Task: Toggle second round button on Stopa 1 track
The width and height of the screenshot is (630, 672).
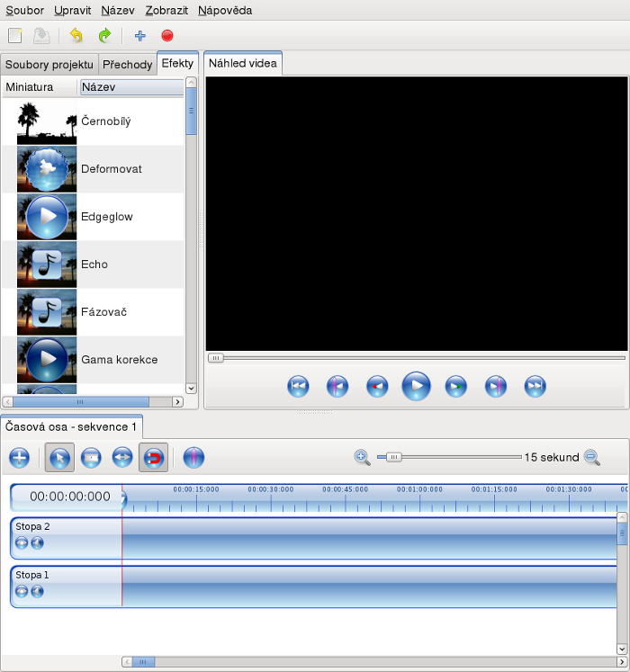Action: click(x=37, y=591)
